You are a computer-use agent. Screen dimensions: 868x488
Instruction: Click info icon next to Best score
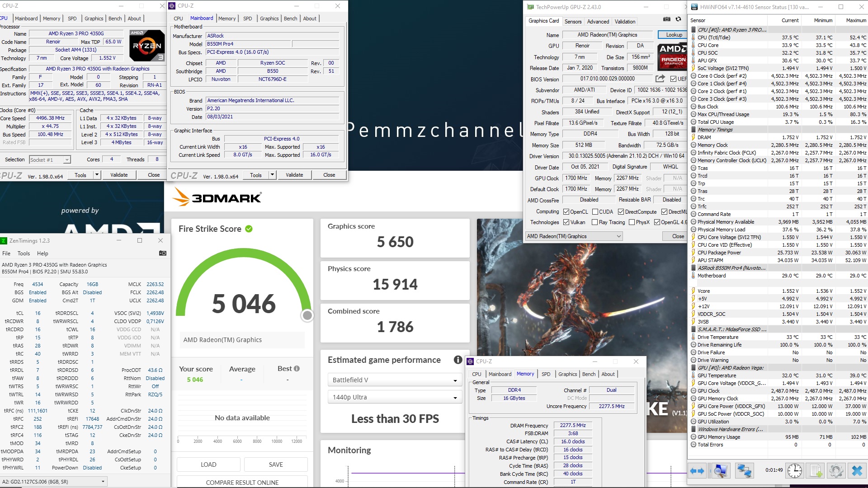tap(297, 368)
